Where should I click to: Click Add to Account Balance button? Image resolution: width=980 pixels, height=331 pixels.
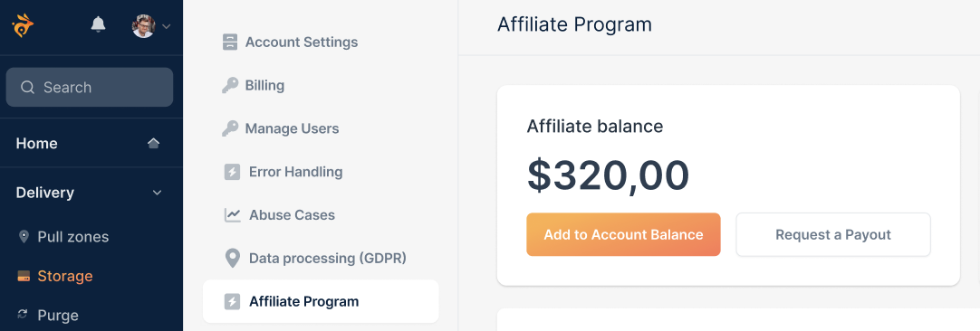pyautogui.click(x=623, y=234)
